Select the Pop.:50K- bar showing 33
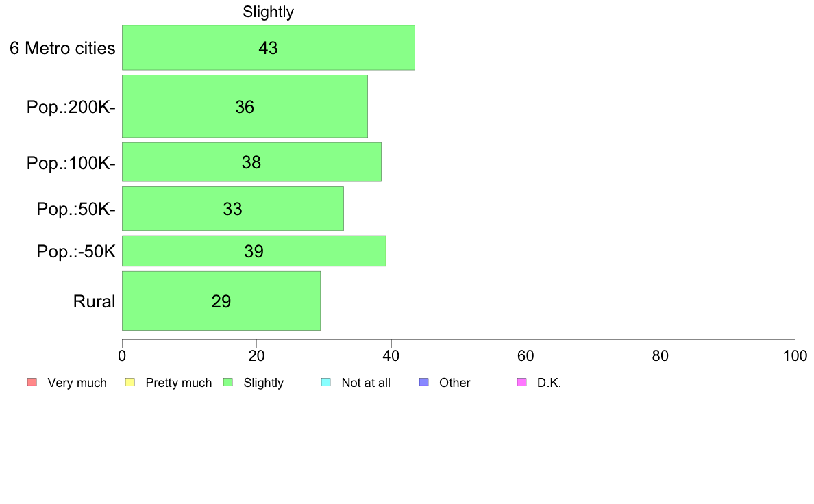The width and height of the screenshot is (814, 504). 232,209
